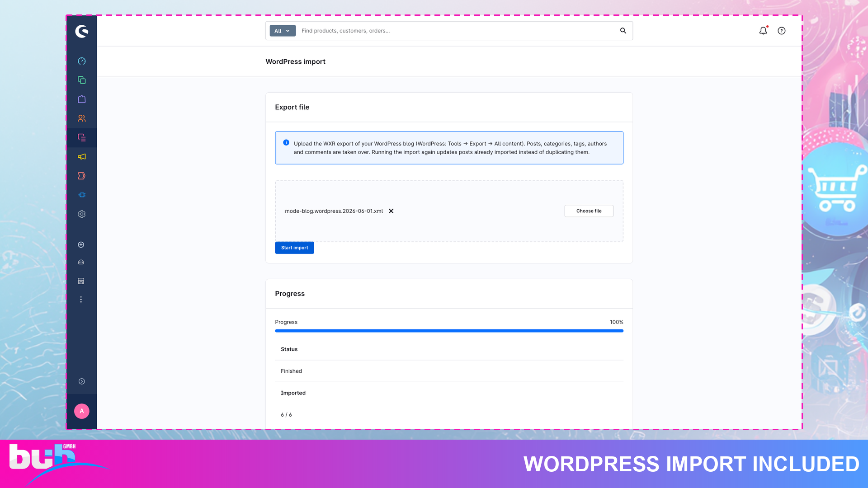868x488 pixels.
Task: Open the admin user avatar menu
Action: click(82, 411)
